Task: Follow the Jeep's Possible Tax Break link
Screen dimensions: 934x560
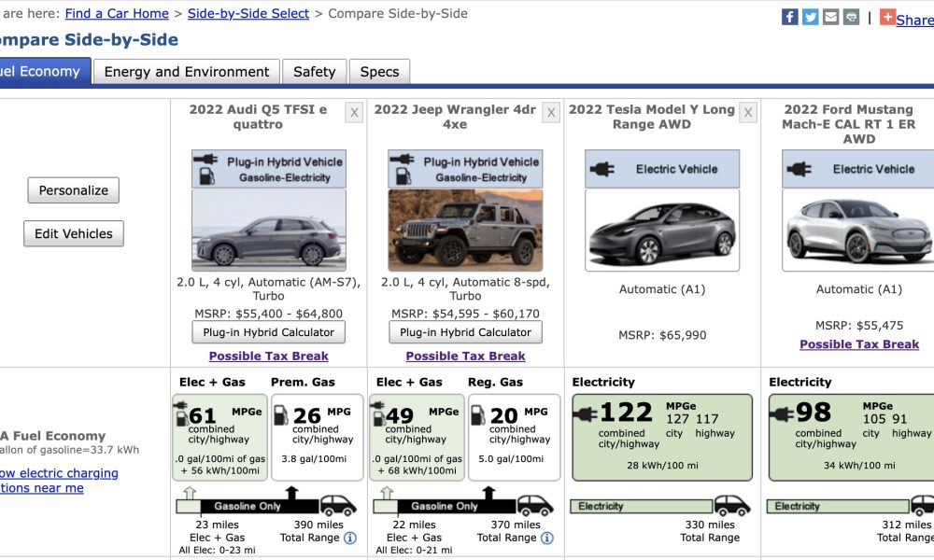Action: (466, 357)
